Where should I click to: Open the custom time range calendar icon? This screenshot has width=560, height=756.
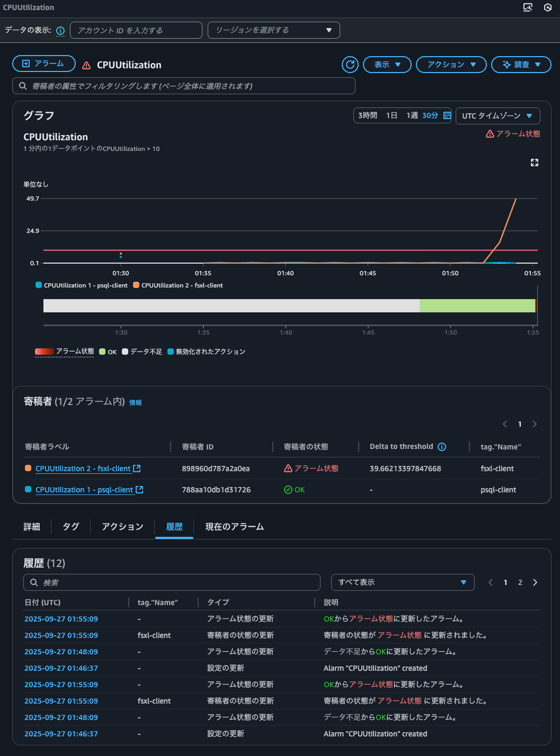[447, 115]
